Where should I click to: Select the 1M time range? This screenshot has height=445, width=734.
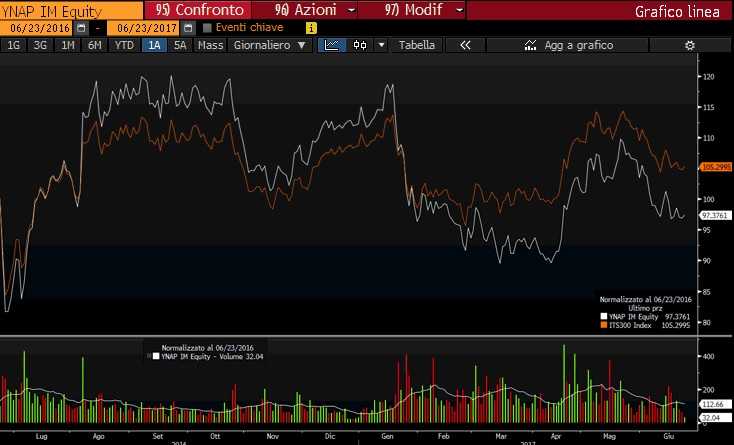(68, 45)
